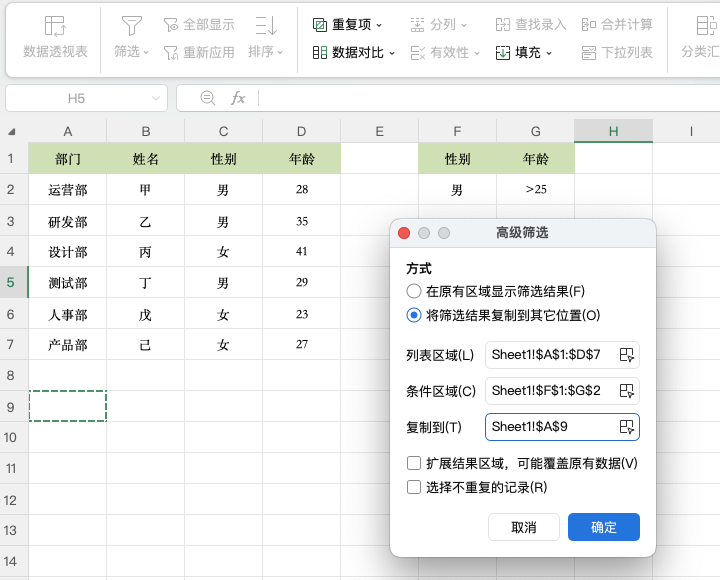
Task: Click into the formula bar input
Action: click(x=489, y=98)
